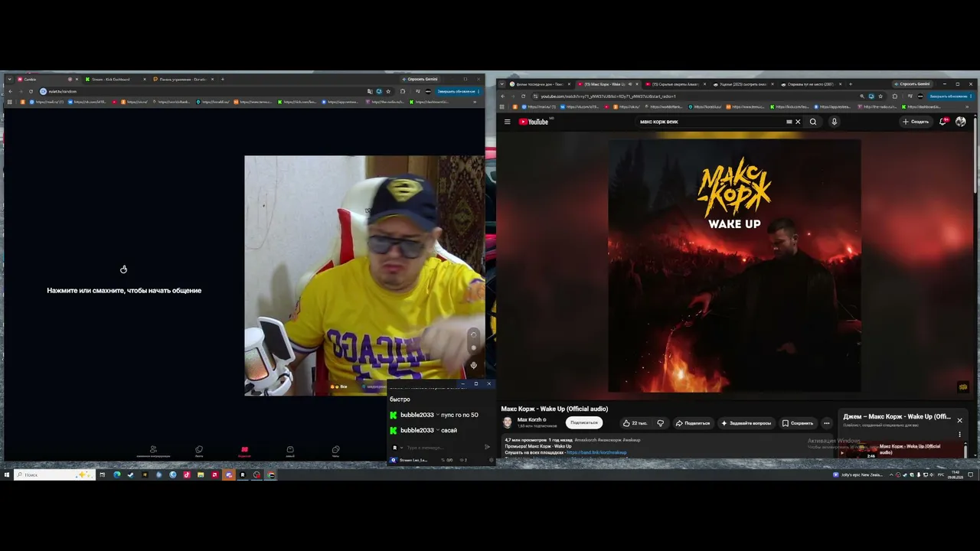This screenshot has height=551, width=980.
Task: Focus the YouTube search box
Action: pyautogui.click(x=712, y=122)
